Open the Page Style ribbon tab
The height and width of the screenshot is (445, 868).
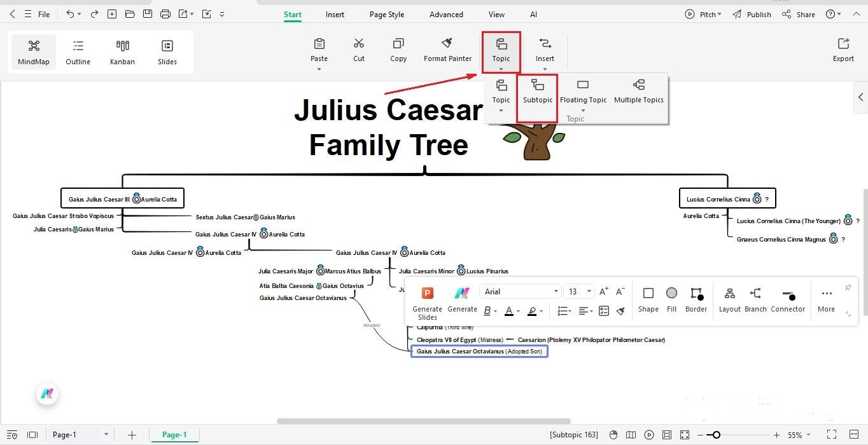(387, 15)
